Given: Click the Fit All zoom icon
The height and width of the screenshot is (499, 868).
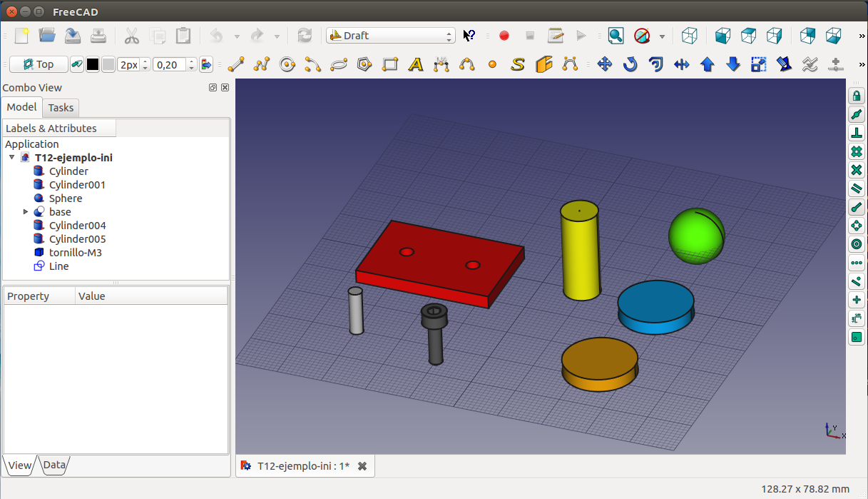Looking at the screenshot, I should (x=616, y=36).
